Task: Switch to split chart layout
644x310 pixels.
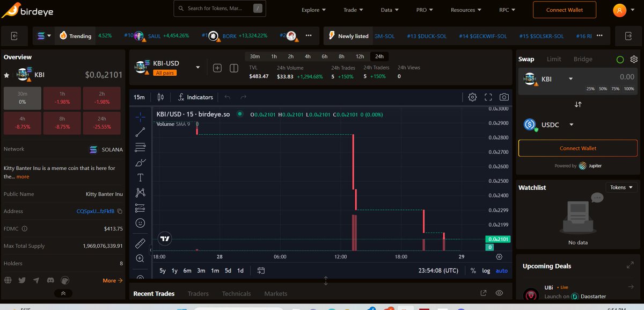Action: pyautogui.click(x=234, y=68)
